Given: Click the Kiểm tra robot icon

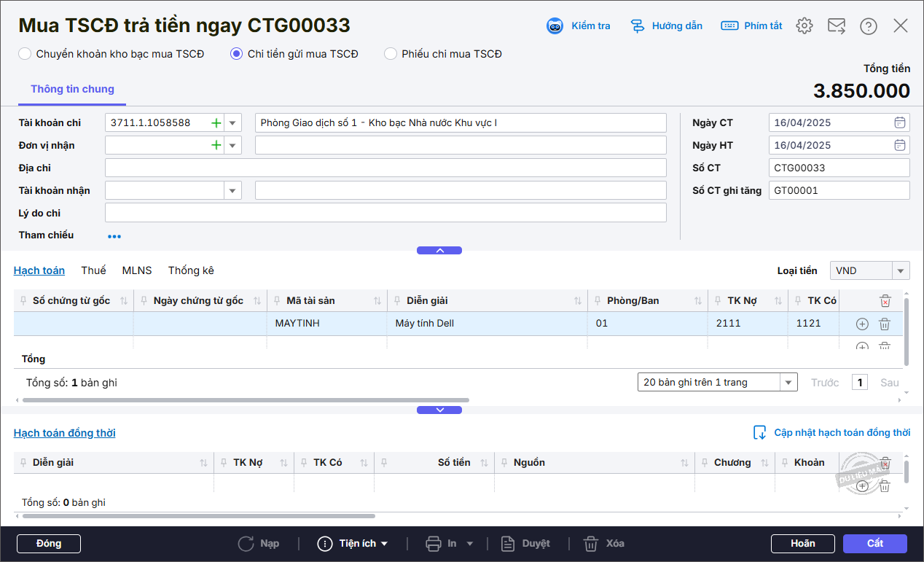Looking at the screenshot, I should (555, 26).
